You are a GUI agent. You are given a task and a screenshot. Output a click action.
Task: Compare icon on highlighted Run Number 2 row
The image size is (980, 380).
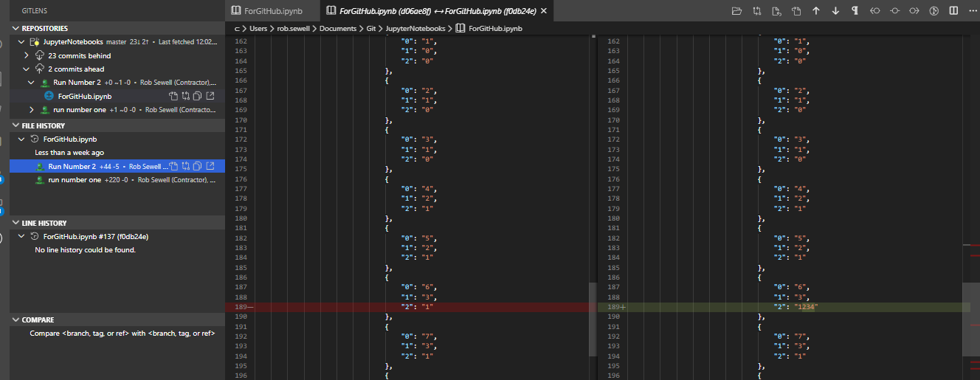[186, 166]
